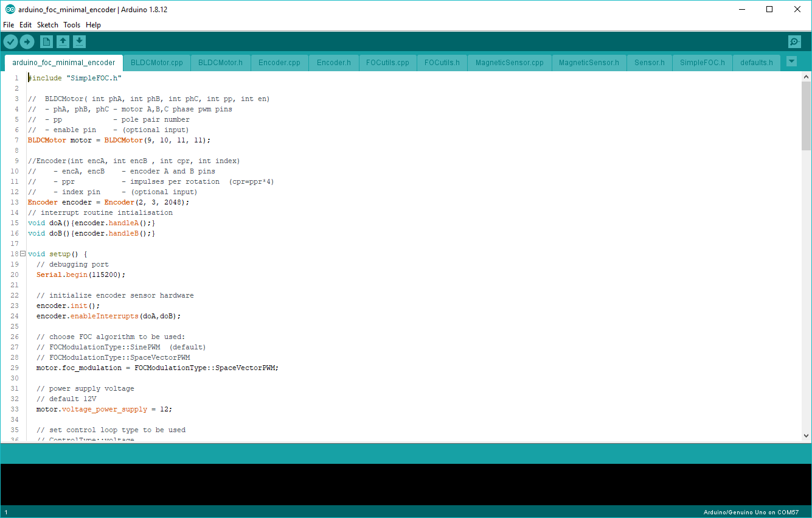Switch to the Sensor.h tab
Viewport: 812px width, 518px height.
[x=650, y=63]
